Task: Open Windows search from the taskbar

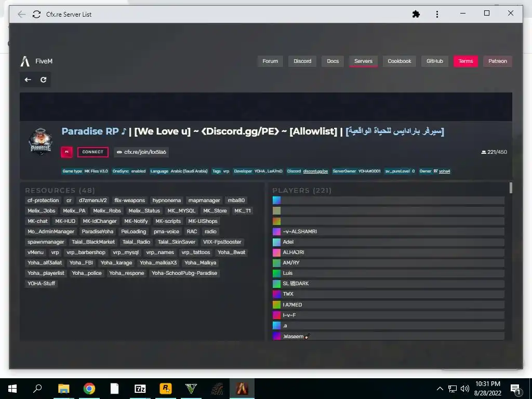Action: click(37, 389)
